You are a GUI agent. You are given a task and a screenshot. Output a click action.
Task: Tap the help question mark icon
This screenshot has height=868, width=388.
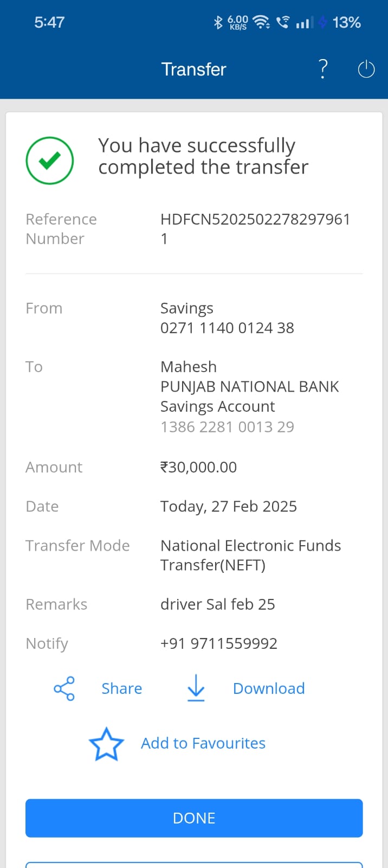(x=323, y=69)
